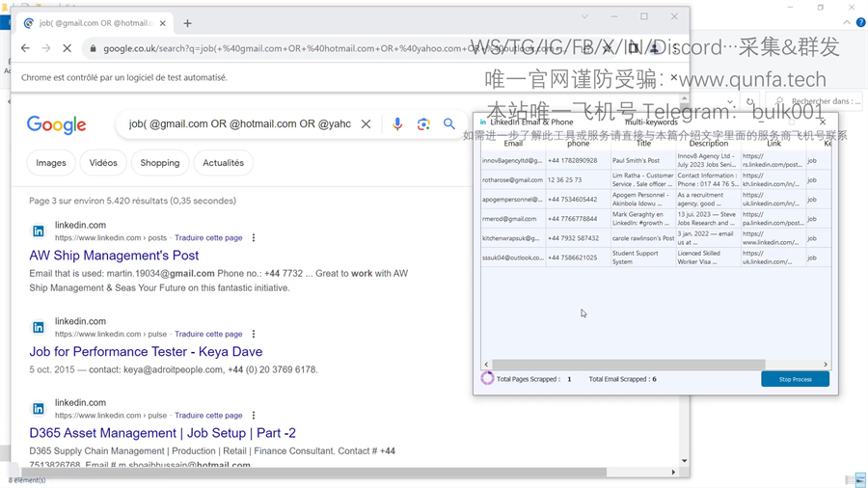
Task: Open D365 Asset Management Job Setup link
Action: click(x=162, y=433)
